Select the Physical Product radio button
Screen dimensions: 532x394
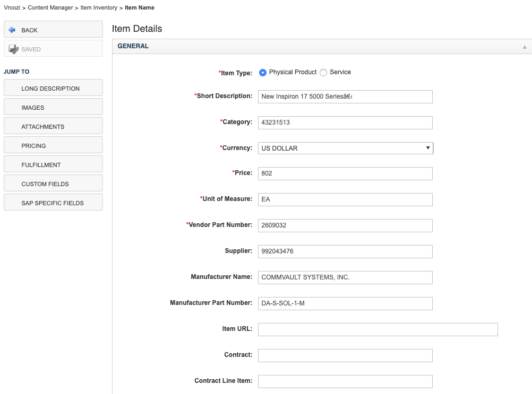point(263,73)
